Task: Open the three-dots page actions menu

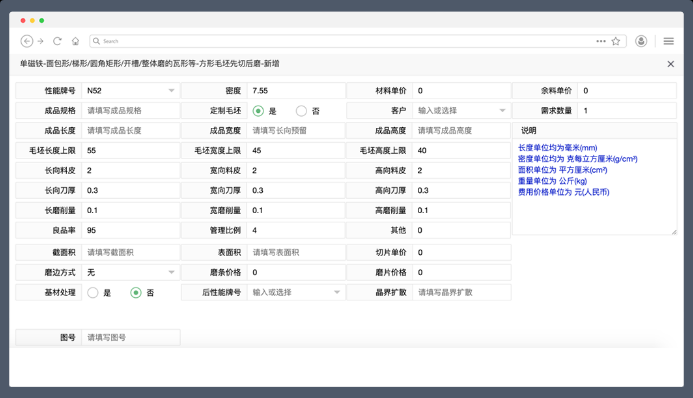Action: (601, 41)
